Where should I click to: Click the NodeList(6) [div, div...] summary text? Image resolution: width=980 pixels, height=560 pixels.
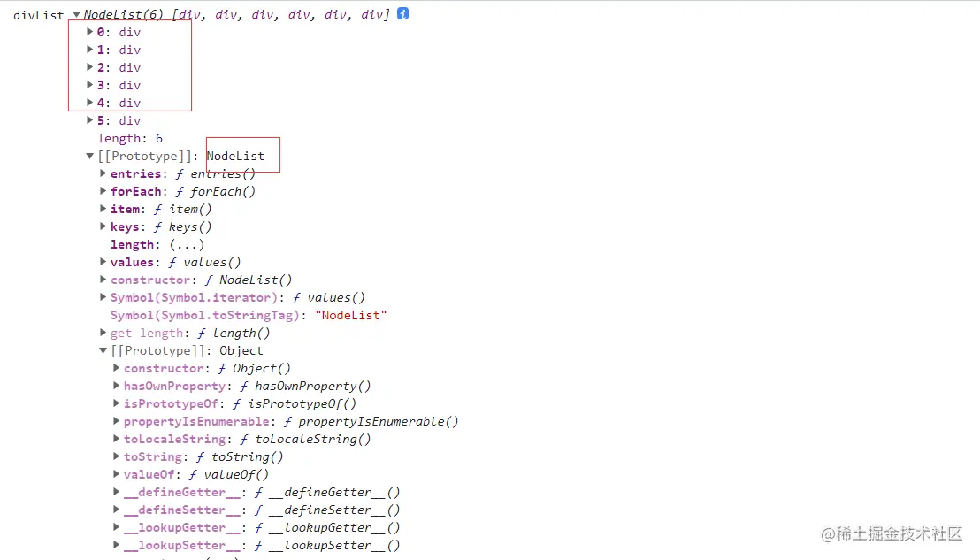236,14
